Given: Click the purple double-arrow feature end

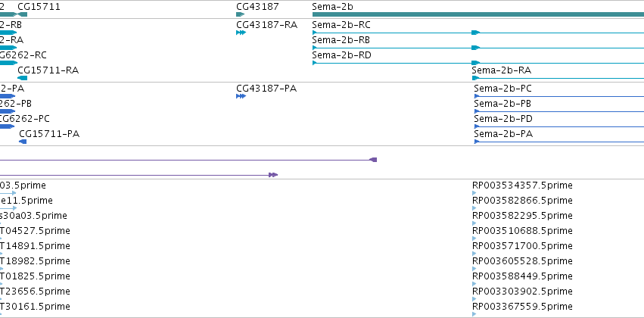Looking at the screenshot, I should click(273, 175).
